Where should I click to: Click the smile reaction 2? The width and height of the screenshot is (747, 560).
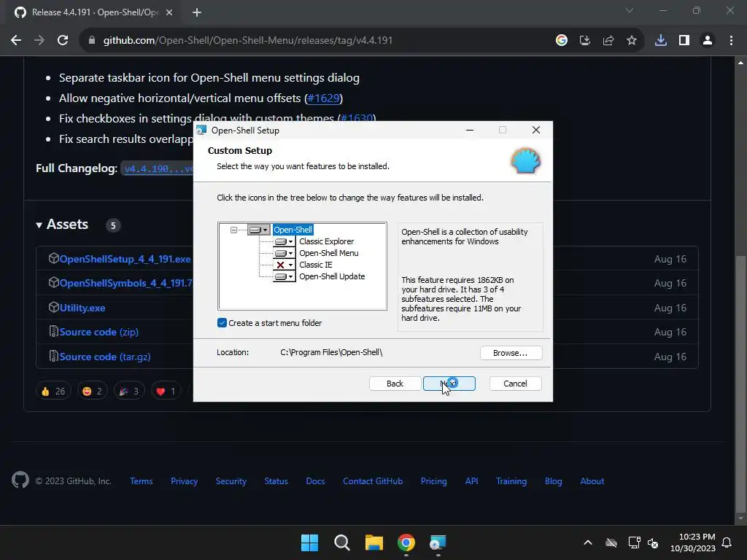tap(92, 392)
